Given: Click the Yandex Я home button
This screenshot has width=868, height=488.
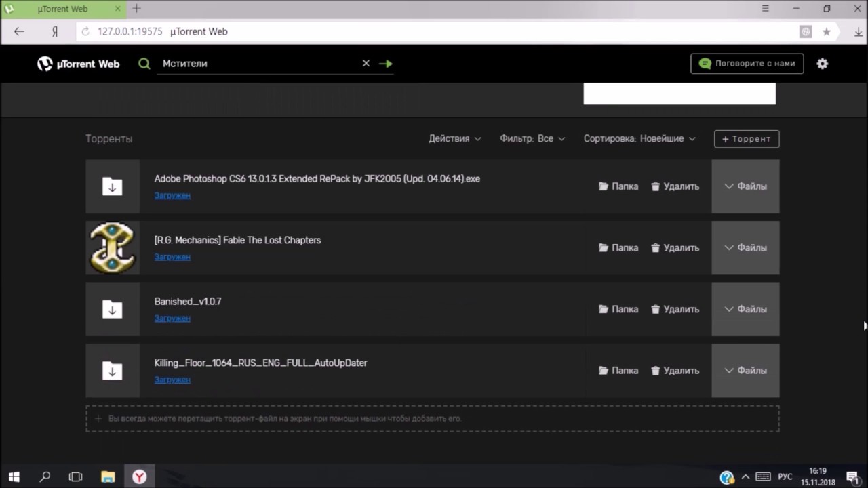Looking at the screenshot, I should 55,32.
